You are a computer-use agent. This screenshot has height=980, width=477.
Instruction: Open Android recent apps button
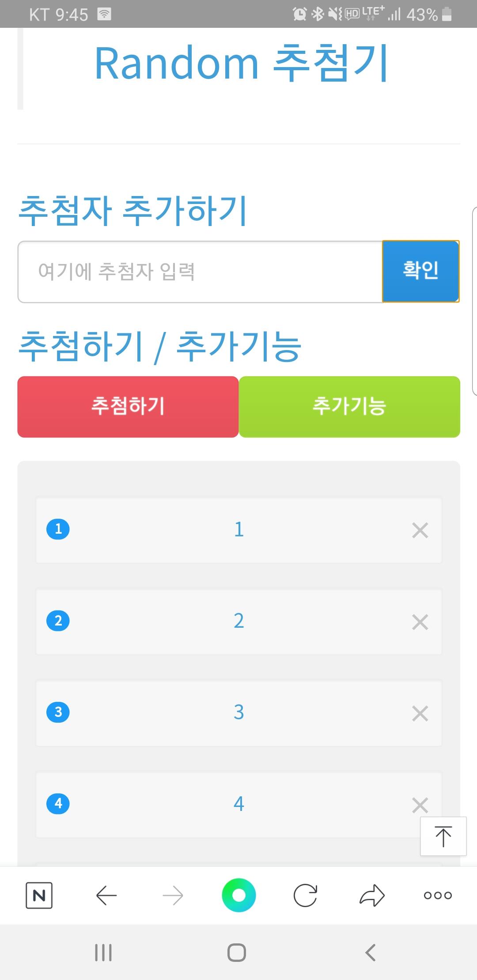coord(103,952)
